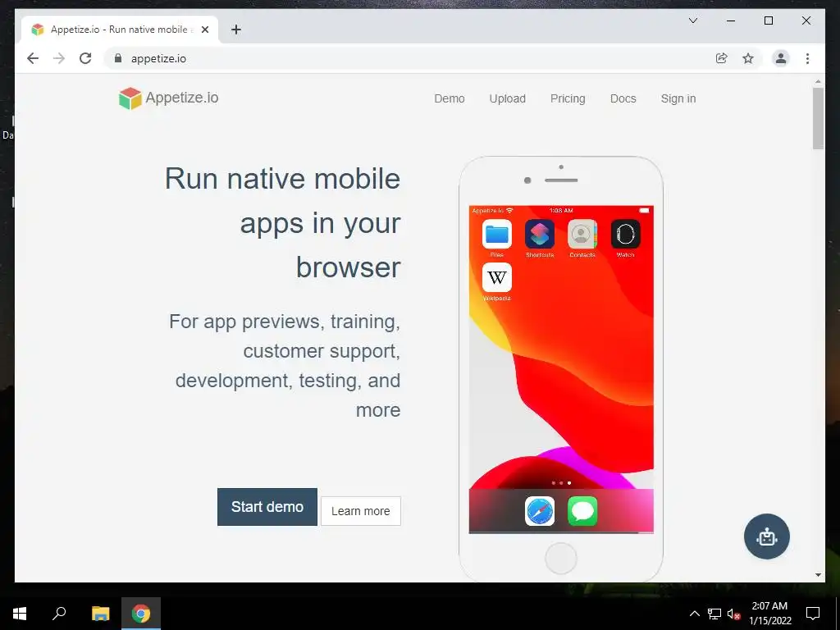Open the Contacts app on the phone

click(582, 234)
